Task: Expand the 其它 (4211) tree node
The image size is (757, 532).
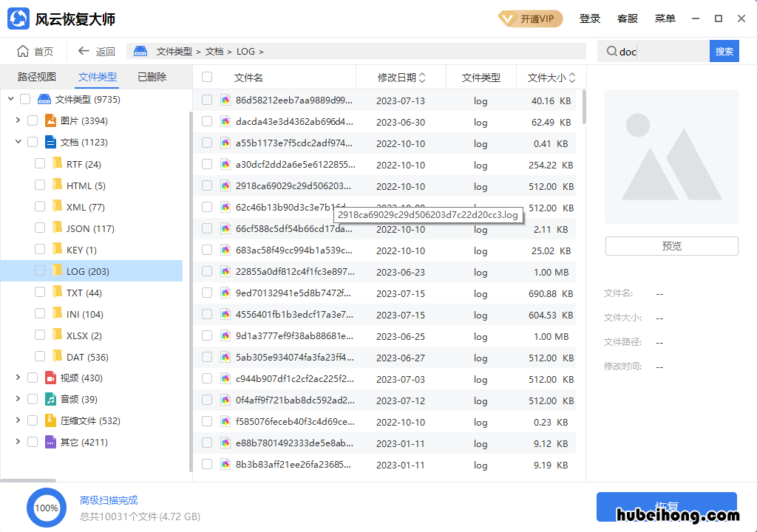Action: pyautogui.click(x=18, y=442)
